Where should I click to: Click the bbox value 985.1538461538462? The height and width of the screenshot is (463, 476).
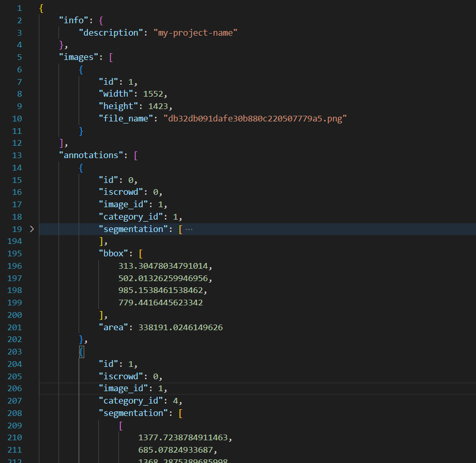pos(161,290)
